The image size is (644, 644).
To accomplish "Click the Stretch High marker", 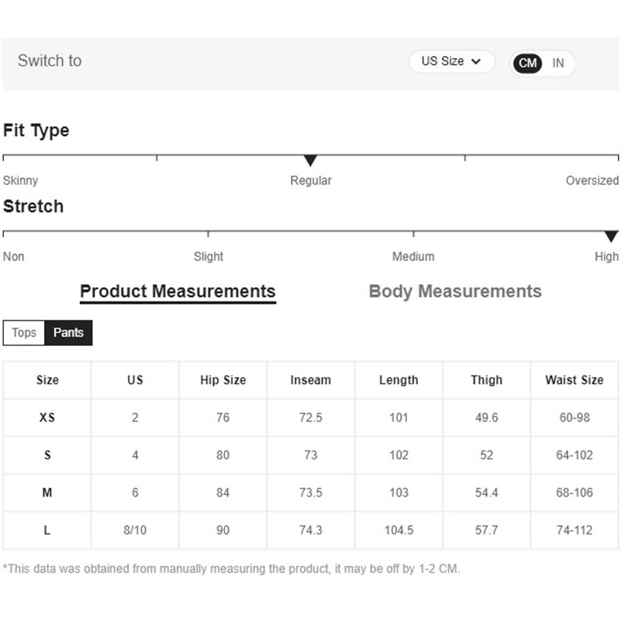I will [611, 237].
